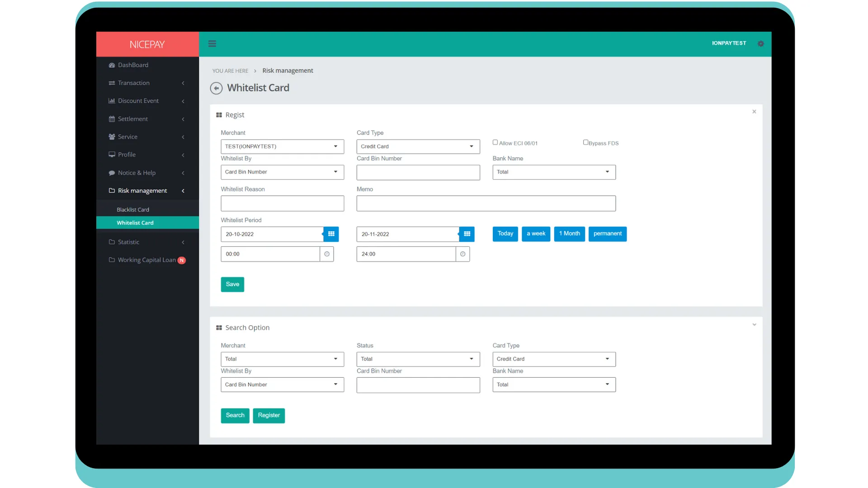Click the Card Bin Number input field
The height and width of the screenshot is (488, 868).
point(418,172)
